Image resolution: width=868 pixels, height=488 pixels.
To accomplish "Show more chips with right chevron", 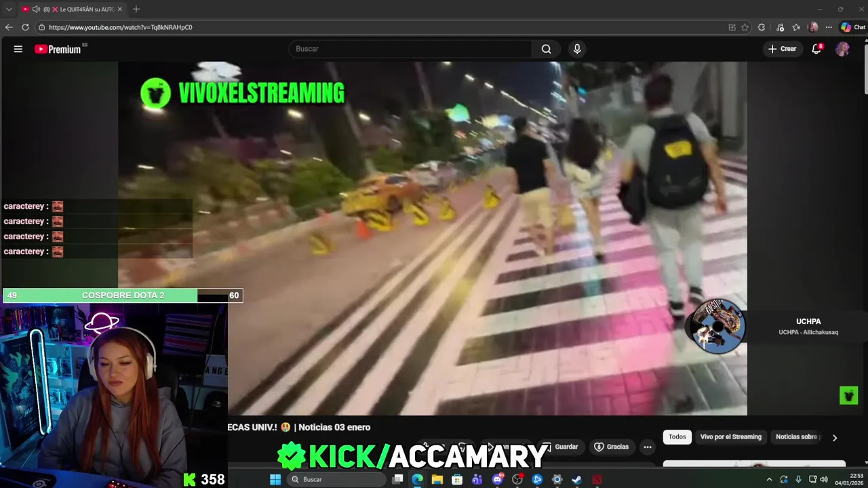I will coord(835,438).
